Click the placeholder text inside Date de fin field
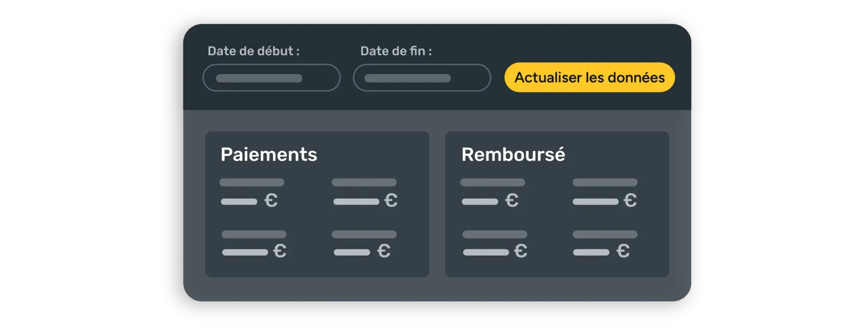Viewport: 868px width, 329px height. coord(407,78)
